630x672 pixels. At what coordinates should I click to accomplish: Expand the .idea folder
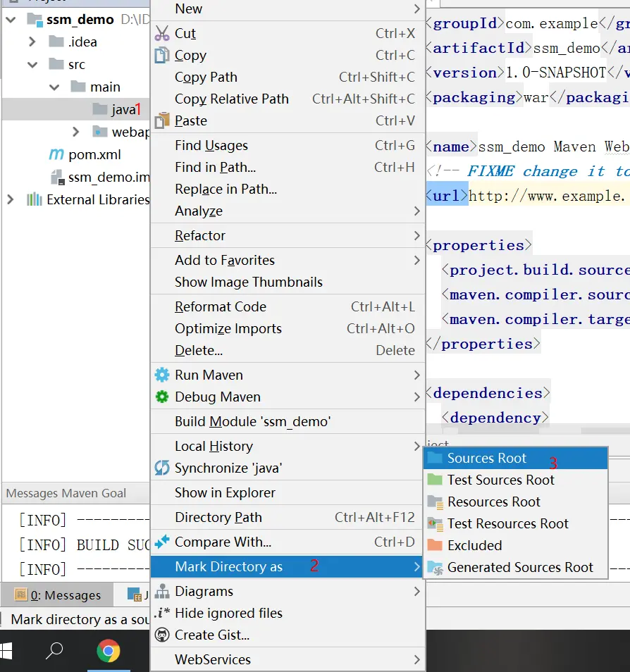(32, 42)
